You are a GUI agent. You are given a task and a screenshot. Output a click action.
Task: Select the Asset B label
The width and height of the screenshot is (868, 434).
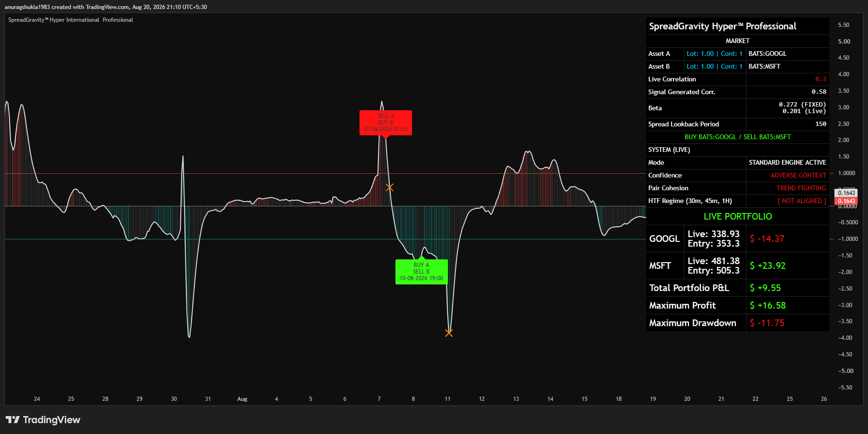[x=659, y=67]
